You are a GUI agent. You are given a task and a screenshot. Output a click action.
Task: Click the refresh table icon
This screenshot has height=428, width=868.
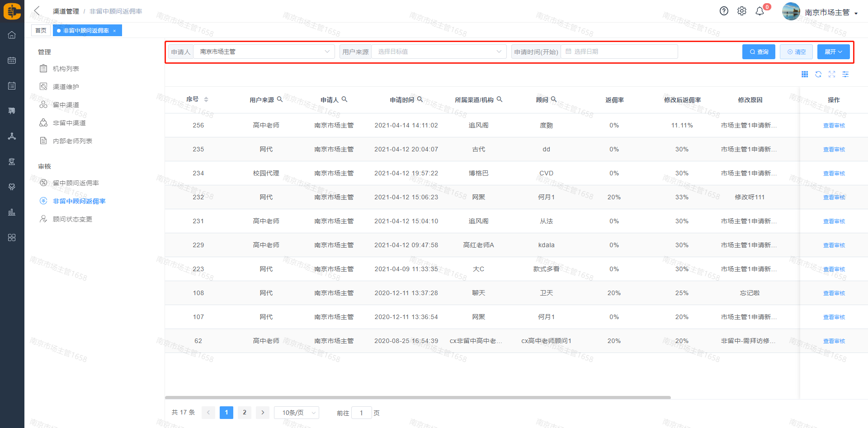coord(818,74)
